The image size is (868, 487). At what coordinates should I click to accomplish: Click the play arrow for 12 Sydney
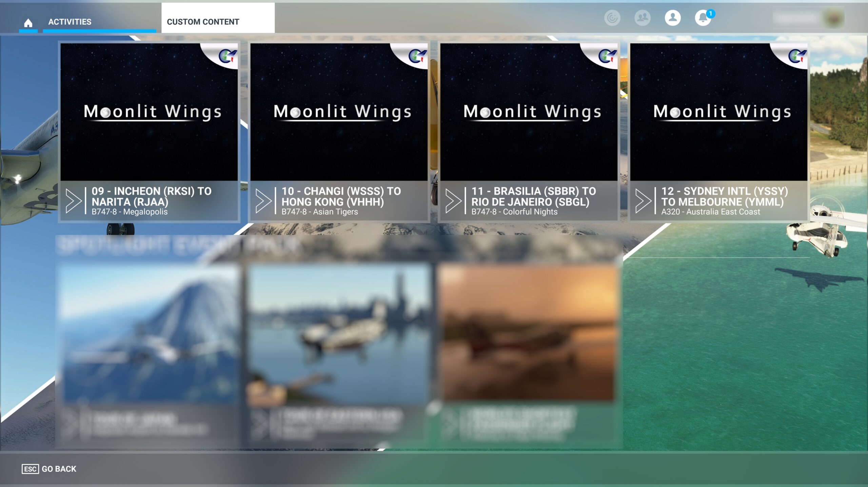tap(643, 201)
